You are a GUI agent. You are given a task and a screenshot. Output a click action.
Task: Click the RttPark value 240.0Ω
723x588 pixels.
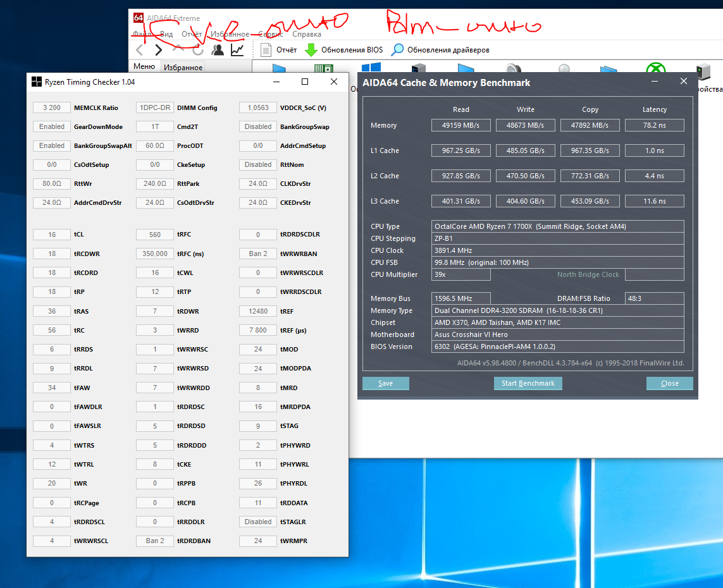click(x=155, y=183)
